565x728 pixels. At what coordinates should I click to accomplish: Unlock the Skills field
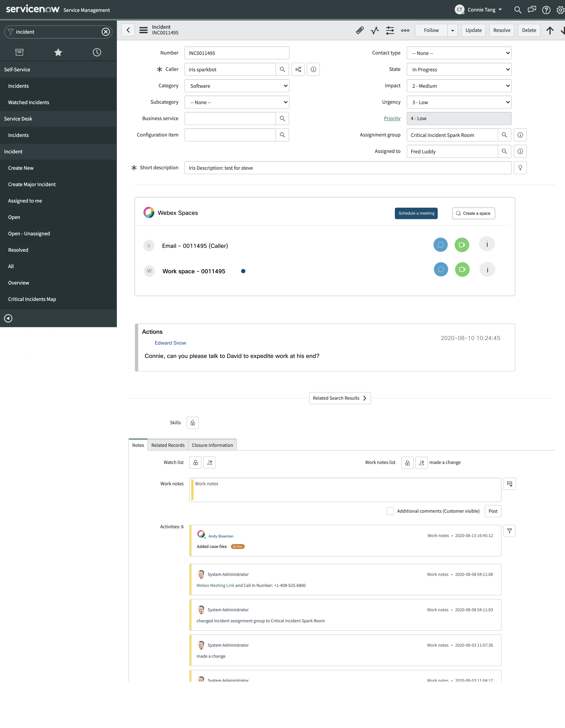coord(193,423)
